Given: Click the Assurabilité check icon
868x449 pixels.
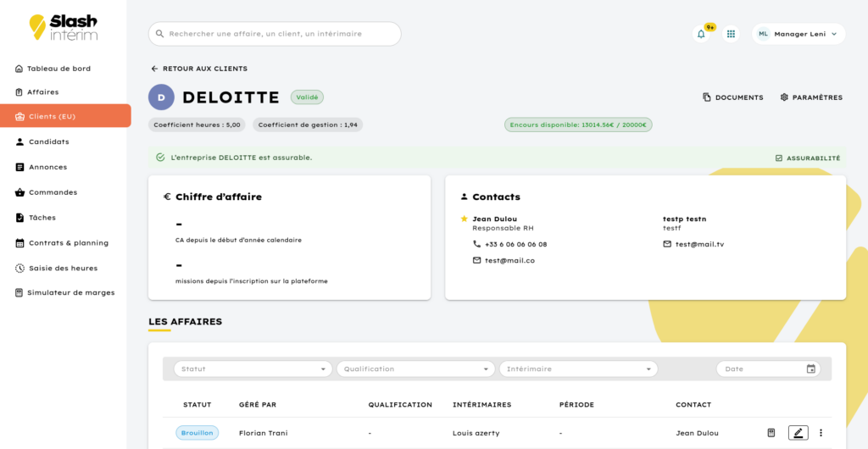Looking at the screenshot, I should [x=779, y=158].
